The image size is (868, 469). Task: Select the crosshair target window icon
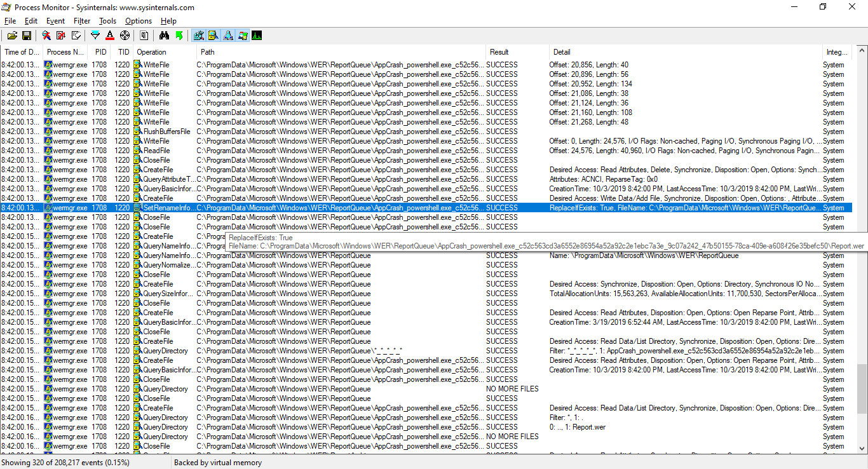click(x=125, y=36)
